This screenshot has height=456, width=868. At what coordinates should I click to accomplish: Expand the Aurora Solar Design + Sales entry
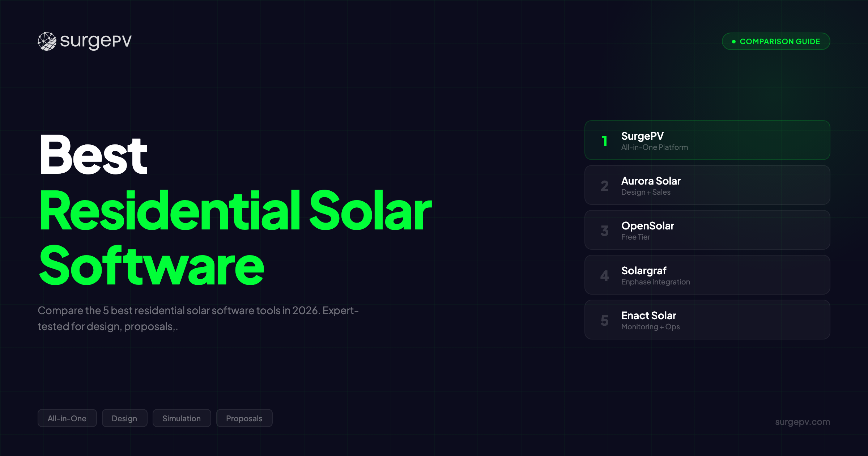(707, 186)
